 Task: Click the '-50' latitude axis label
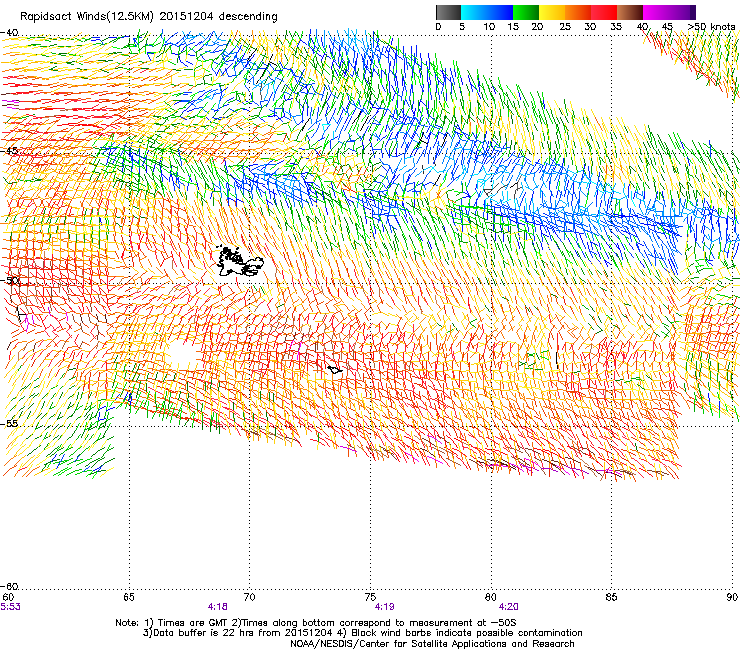(x=9, y=280)
